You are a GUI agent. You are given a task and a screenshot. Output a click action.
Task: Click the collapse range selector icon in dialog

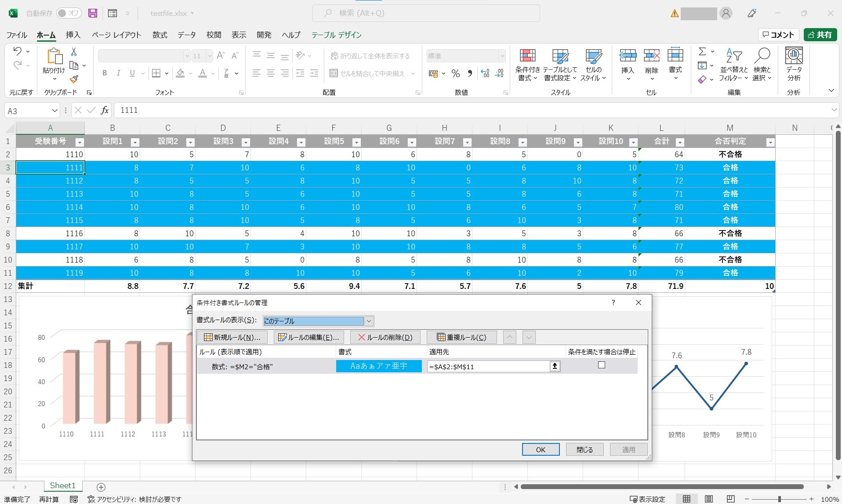pos(555,366)
